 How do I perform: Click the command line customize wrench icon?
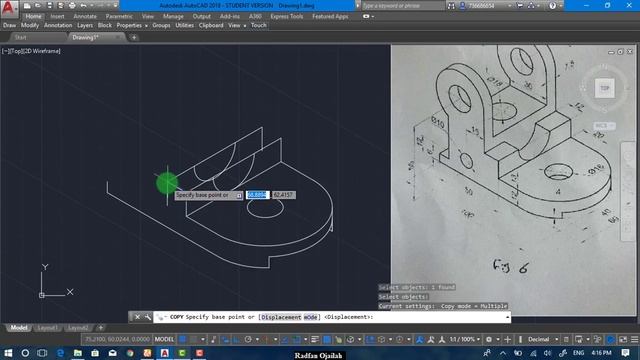[x=147, y=317]
